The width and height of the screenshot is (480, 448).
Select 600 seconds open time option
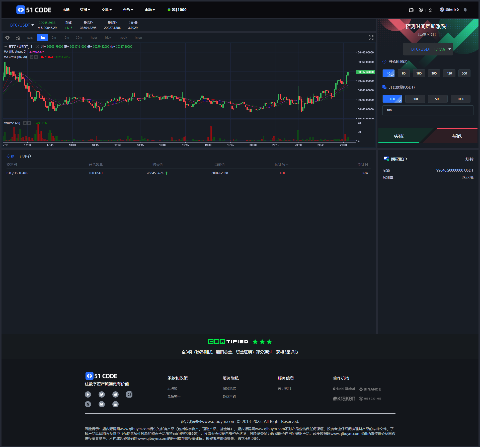tap(464, 73)
